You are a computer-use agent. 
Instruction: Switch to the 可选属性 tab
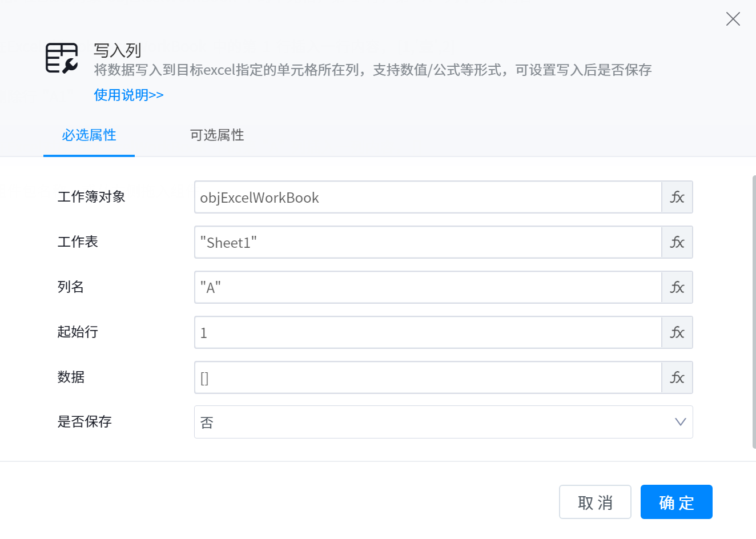click(x=217, y=135)
